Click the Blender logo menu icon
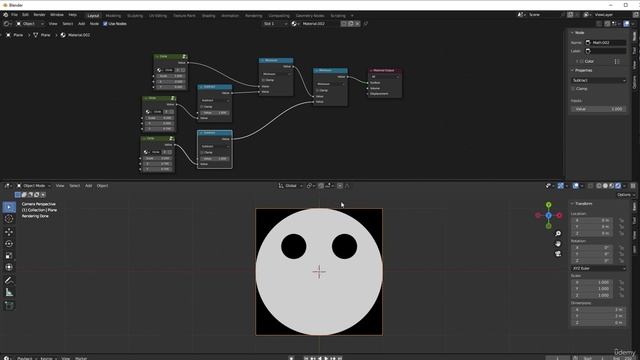 pos(6,15)
